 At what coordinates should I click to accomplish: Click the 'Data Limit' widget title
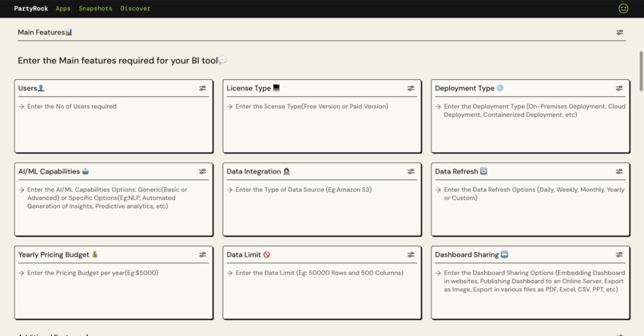248,254
